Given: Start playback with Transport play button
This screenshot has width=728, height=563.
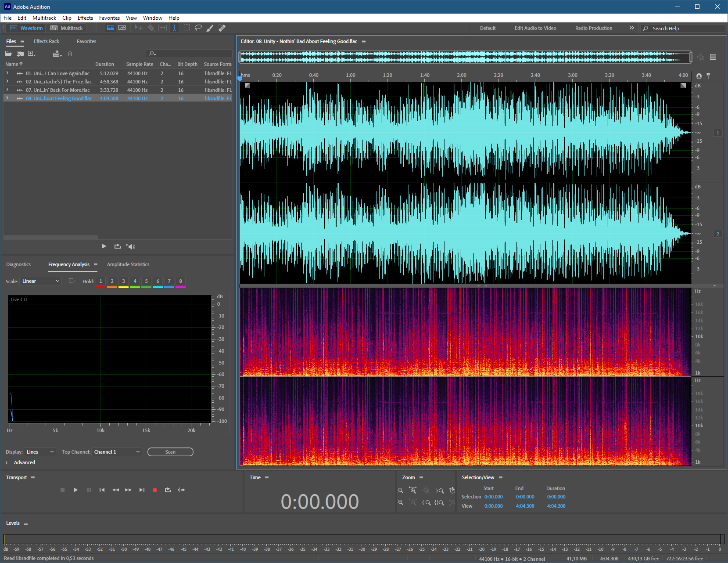Looking at the screenshot, I should pos(75,490).
